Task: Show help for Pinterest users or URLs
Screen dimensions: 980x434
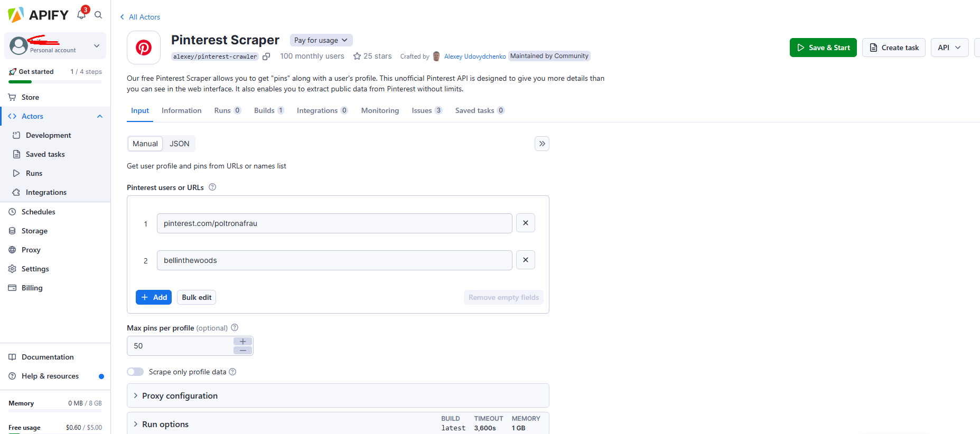Action: click(212, 187)
